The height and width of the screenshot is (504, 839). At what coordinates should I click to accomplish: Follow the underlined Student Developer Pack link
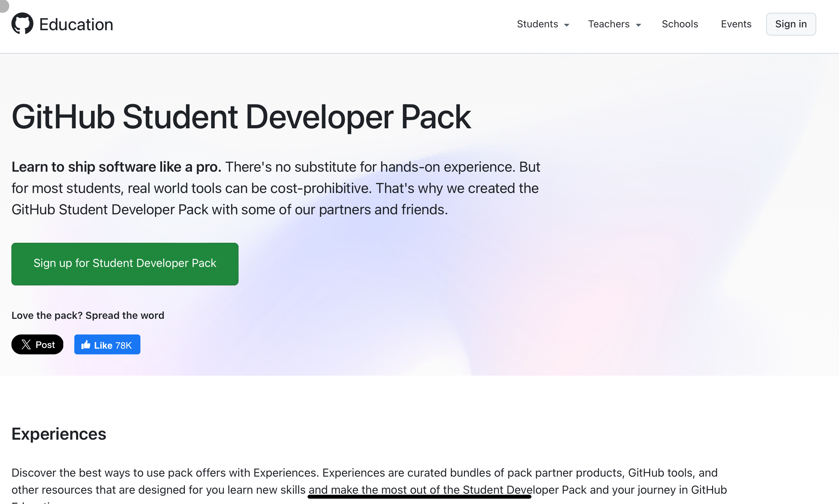[x=419, y=490]
